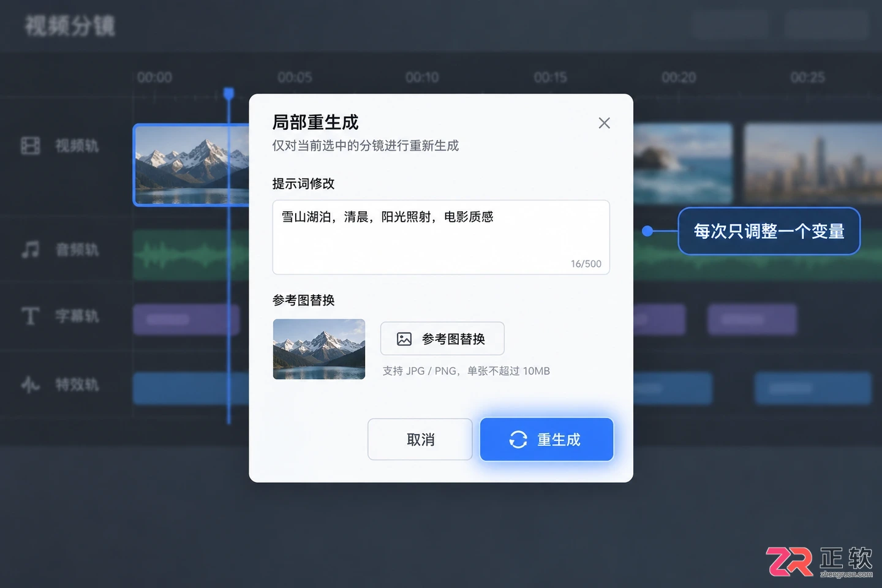Screen dimensions: 882x588
Task: Click the 参考图替换 upload button
Action: click(x=442, y=339)
